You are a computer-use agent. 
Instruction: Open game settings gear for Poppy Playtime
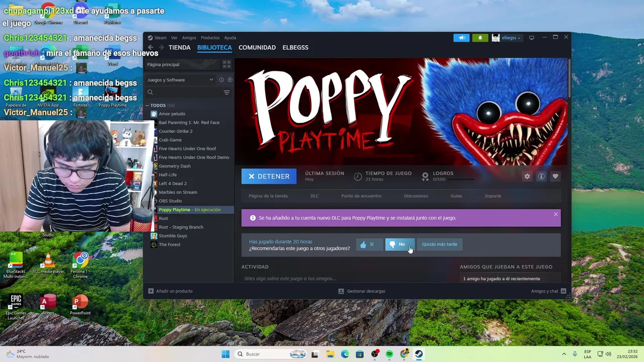point(527,176)
